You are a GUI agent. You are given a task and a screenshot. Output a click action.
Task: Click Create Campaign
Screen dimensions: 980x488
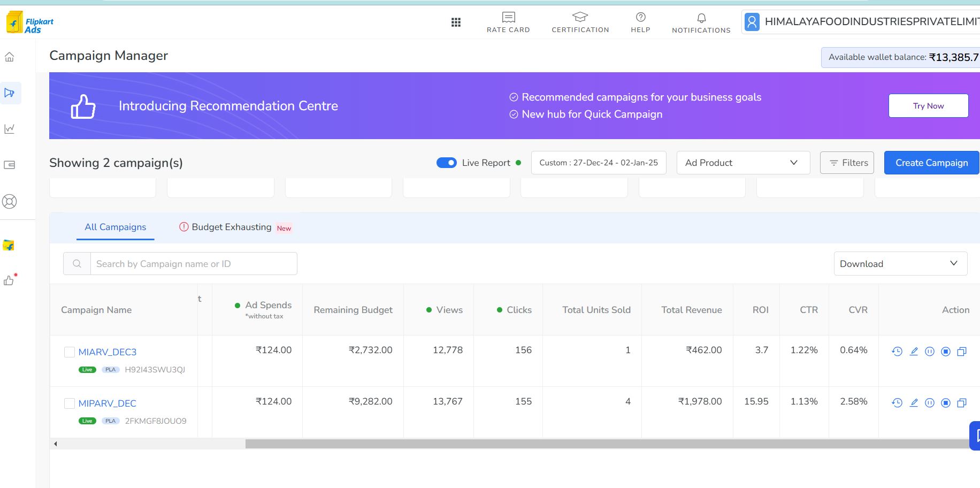932,163
